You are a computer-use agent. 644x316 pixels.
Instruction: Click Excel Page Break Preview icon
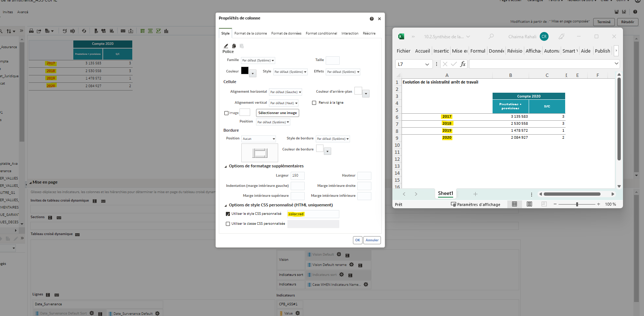[544, 204]
